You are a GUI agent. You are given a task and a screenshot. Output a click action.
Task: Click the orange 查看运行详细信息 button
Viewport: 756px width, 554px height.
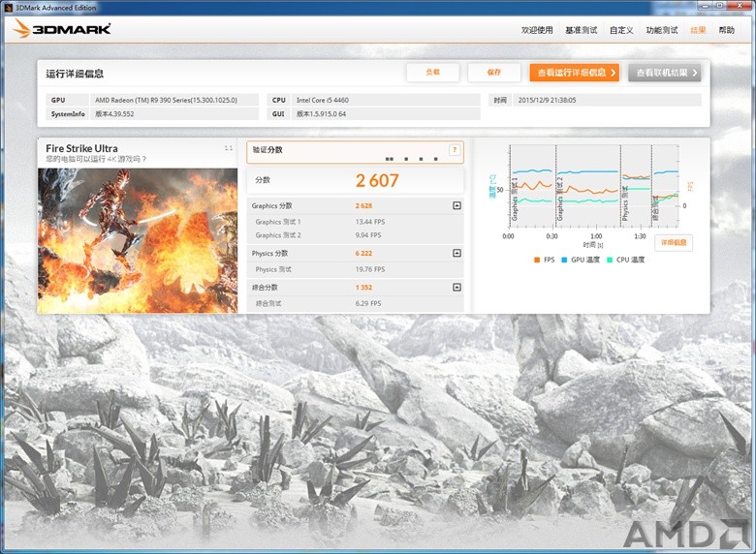pyautogui.click(x=574, y=73)
